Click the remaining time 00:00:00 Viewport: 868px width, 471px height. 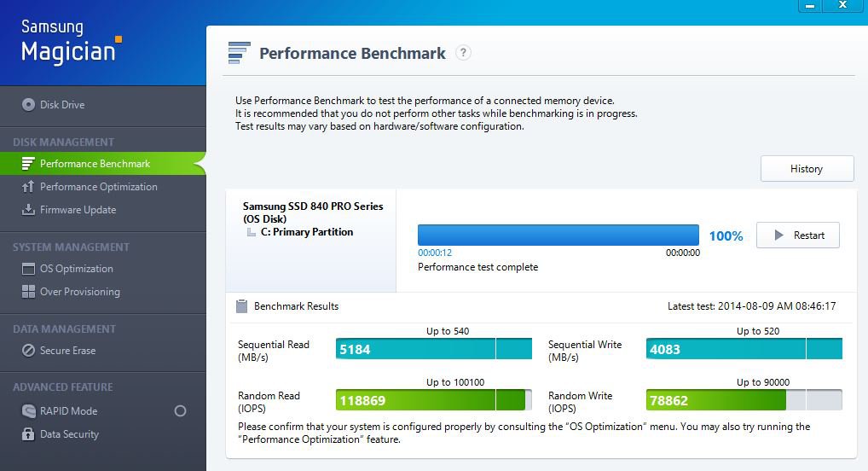coord(683,253)
